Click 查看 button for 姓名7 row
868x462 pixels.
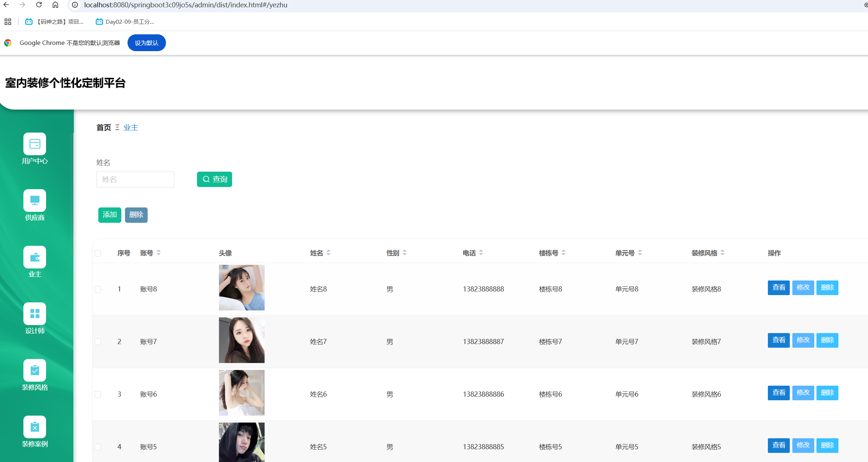tap(778, 340)
